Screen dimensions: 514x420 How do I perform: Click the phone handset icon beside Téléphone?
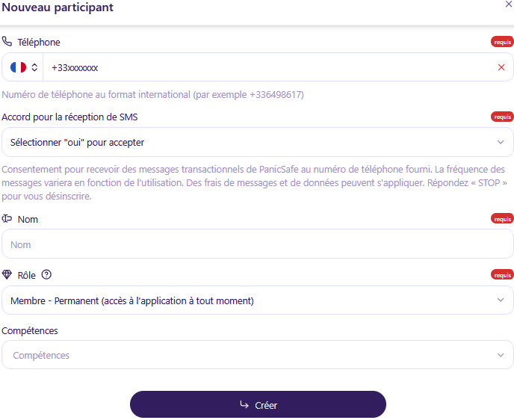coord(7,42)
